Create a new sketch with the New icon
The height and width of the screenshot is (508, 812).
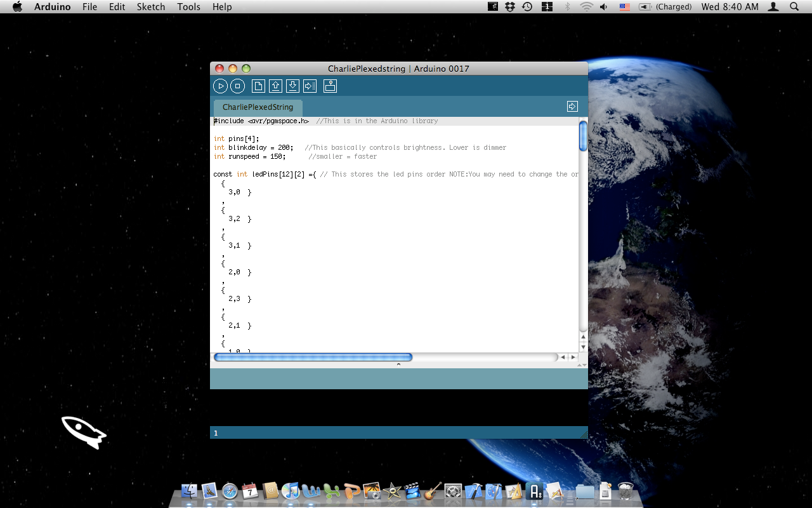pos(258,86)
